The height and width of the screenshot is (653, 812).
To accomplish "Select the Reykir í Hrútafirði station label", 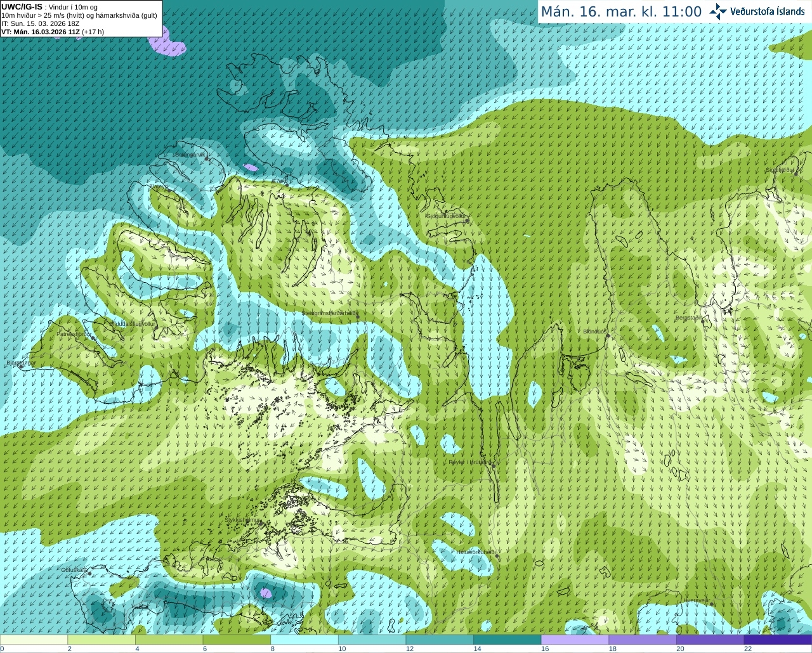I will click(470, 462).
